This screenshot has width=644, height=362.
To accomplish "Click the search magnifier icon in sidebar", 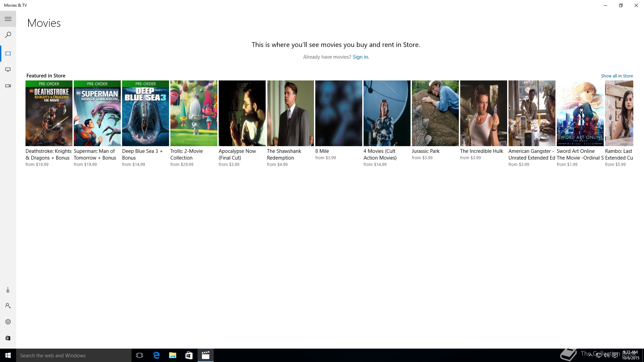I will (8, 35).
